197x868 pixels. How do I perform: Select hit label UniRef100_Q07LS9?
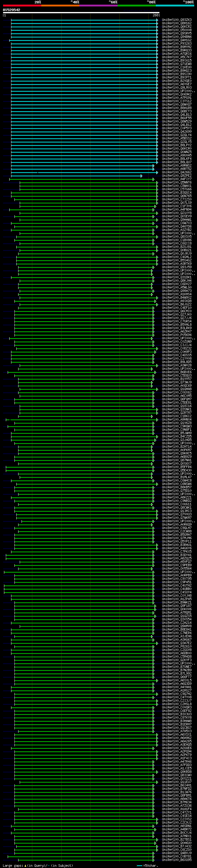pyautogui.click(x=177, y=203)
